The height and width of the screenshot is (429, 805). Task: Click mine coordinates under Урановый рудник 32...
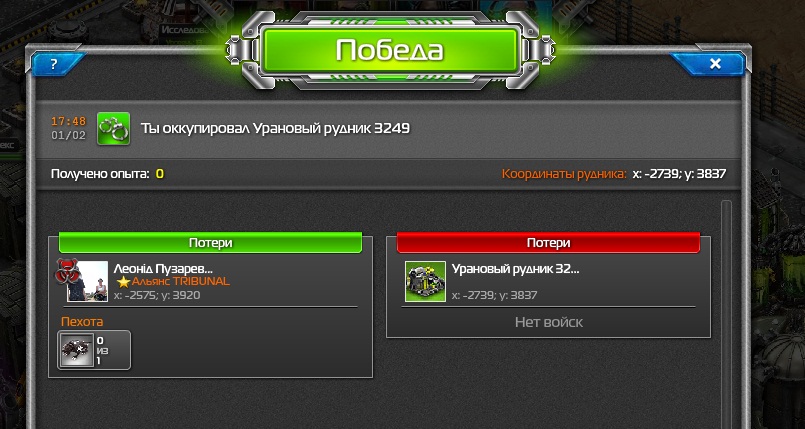(494, 296)
